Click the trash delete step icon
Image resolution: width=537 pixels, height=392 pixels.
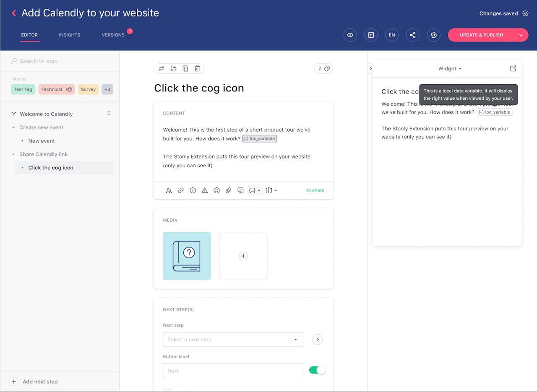[x=197, y=69]
